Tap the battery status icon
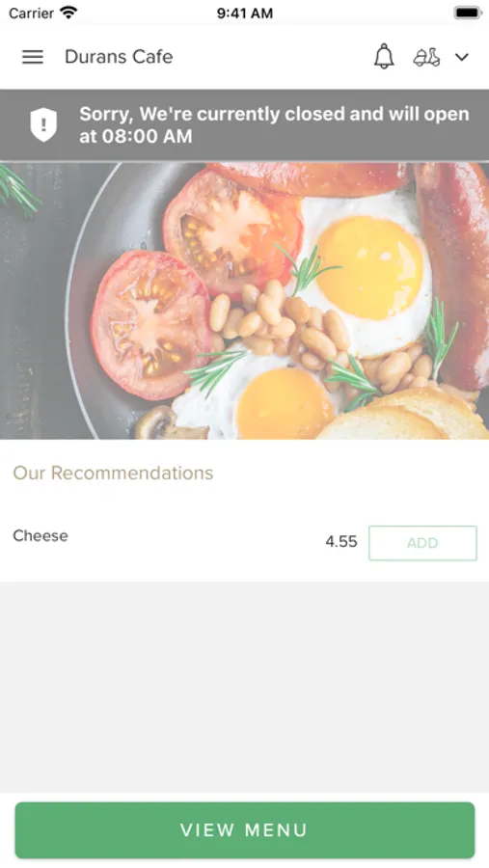 [468, 13]
